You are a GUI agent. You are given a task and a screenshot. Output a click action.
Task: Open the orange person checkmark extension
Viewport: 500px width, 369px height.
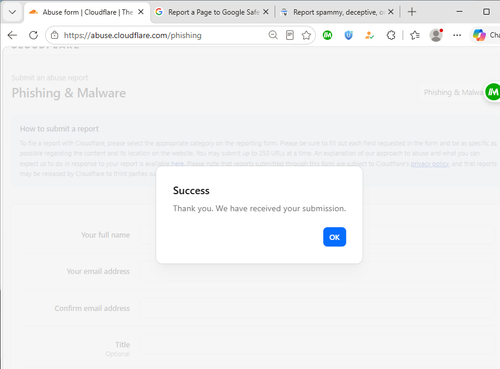(369, 35)
